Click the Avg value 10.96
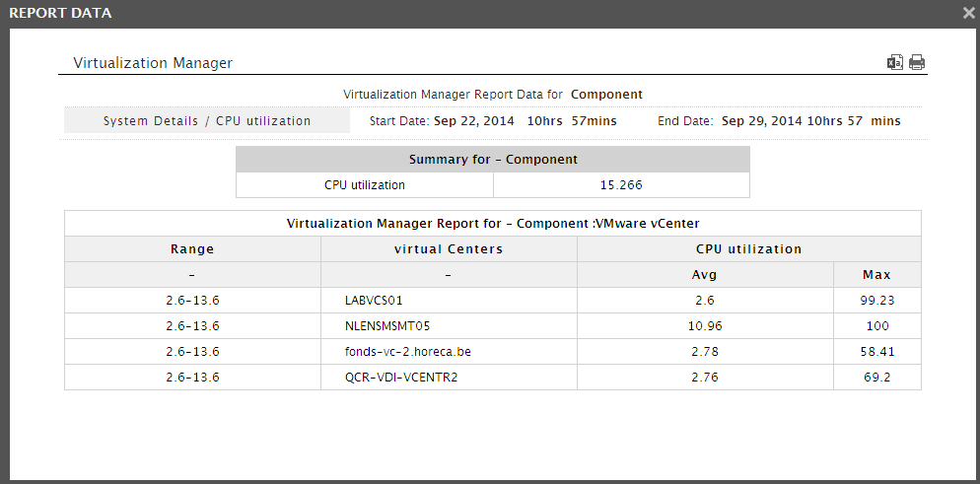Viewport: 980px width, 484px height. 705,326
